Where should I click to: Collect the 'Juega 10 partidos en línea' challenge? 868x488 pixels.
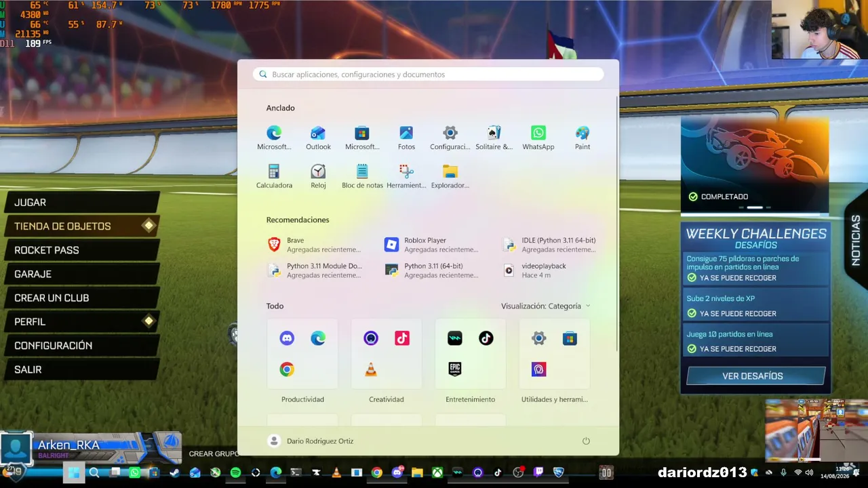pos(755,341)
